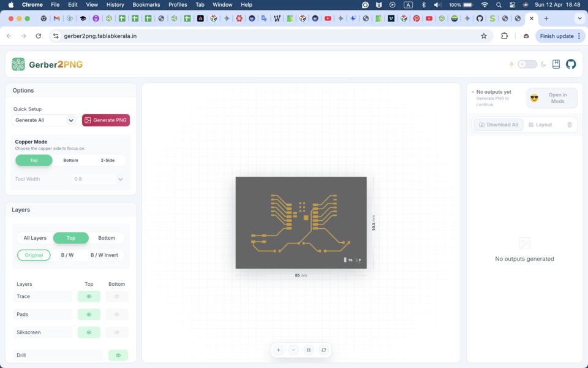Toggle Trace top layer visibility
The image size is (588, 368).
(89, 296)
